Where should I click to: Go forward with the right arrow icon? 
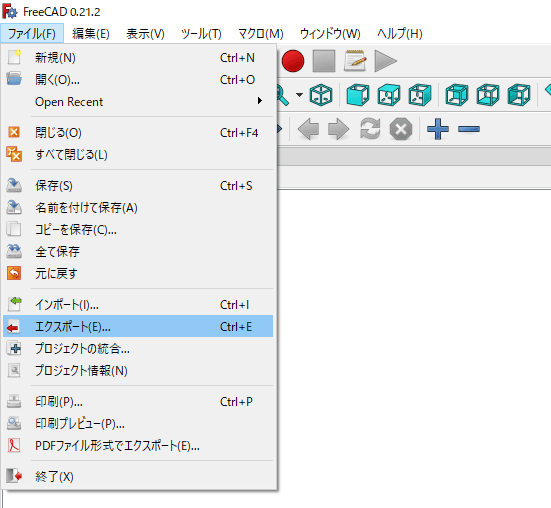point(338,129)
